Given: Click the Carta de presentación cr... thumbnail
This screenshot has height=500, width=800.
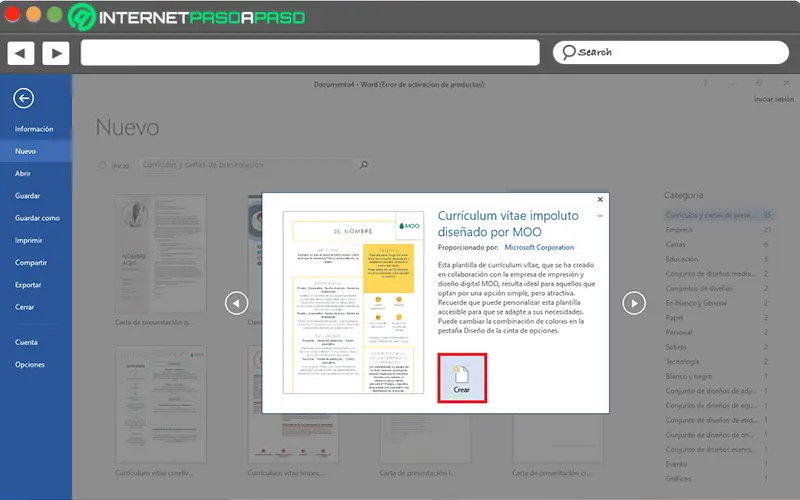Looking at the screenshot, I should click(558, 439).
